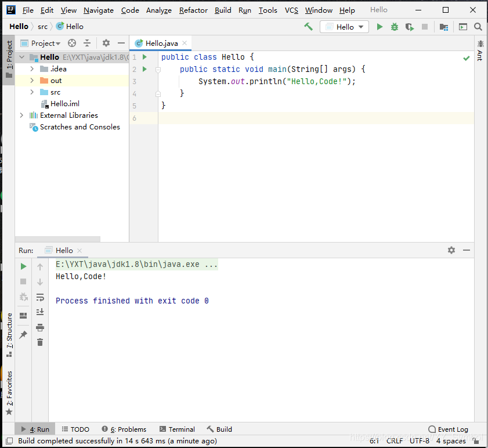Click the Build Project hammer icon
This screenshot has height=448, width=488.
[309, 27]
